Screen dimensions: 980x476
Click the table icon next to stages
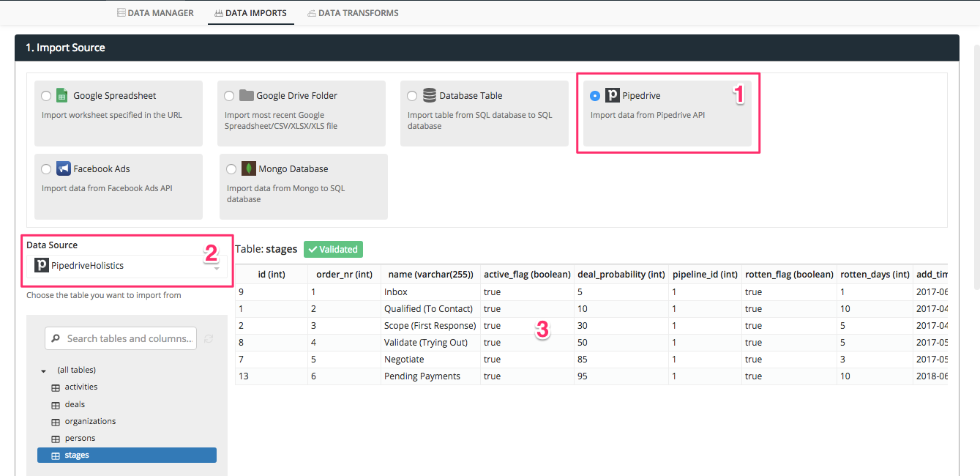pos(56,455)
